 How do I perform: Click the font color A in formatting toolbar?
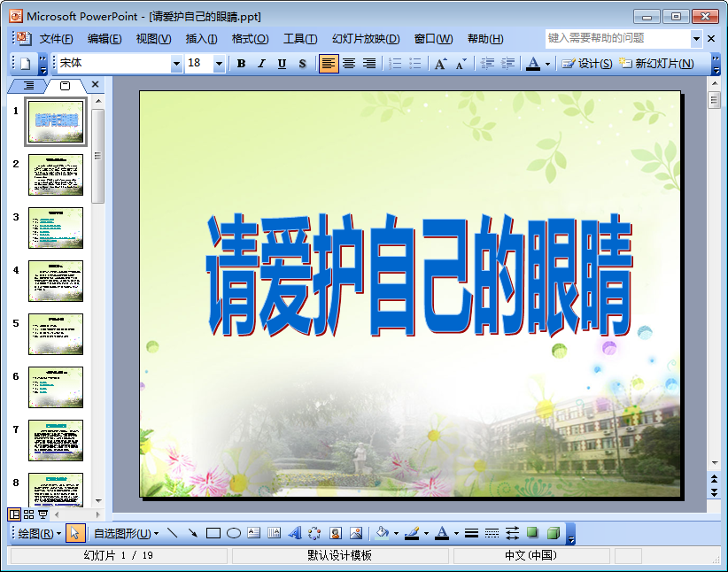point(533,64)
